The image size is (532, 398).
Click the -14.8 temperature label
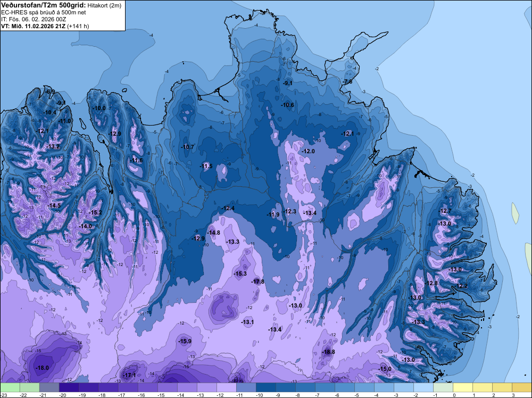(x=214, y=233)
